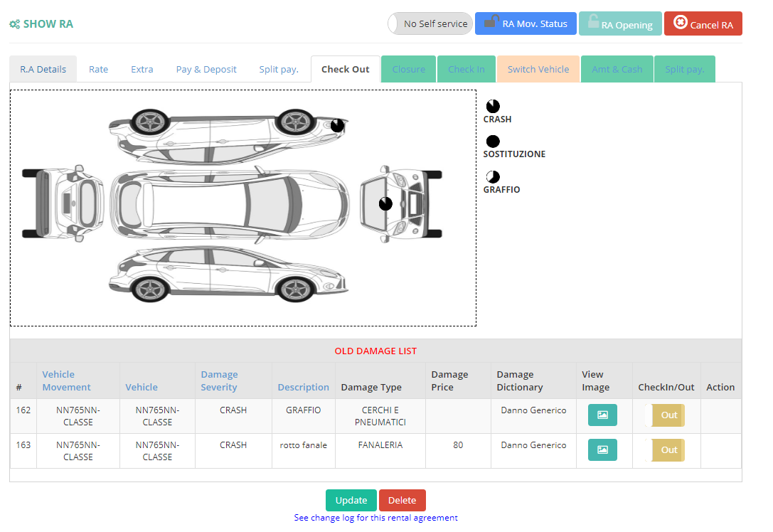Screen dimensions: 773x532
Task: Click the red Delete button
Action: (403, 500)
